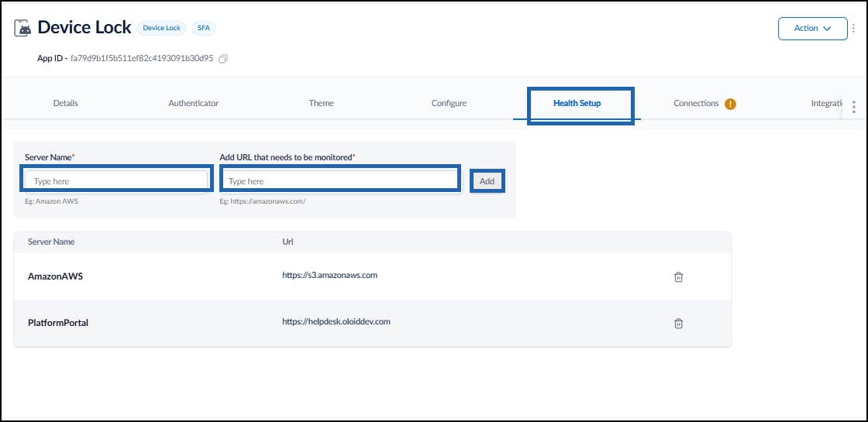Screen dimensions: 868x422
Task: Open the Theme tab
Action: point(321,103)
